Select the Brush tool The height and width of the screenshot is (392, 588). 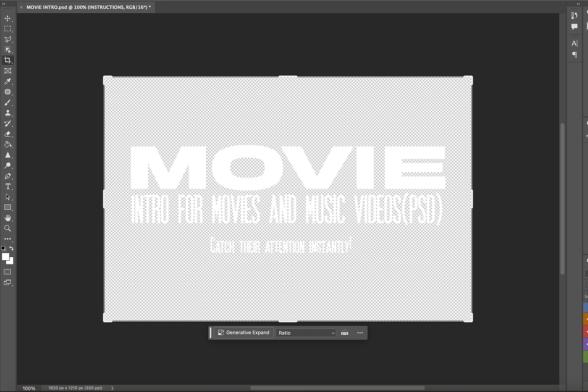point(8,103)
